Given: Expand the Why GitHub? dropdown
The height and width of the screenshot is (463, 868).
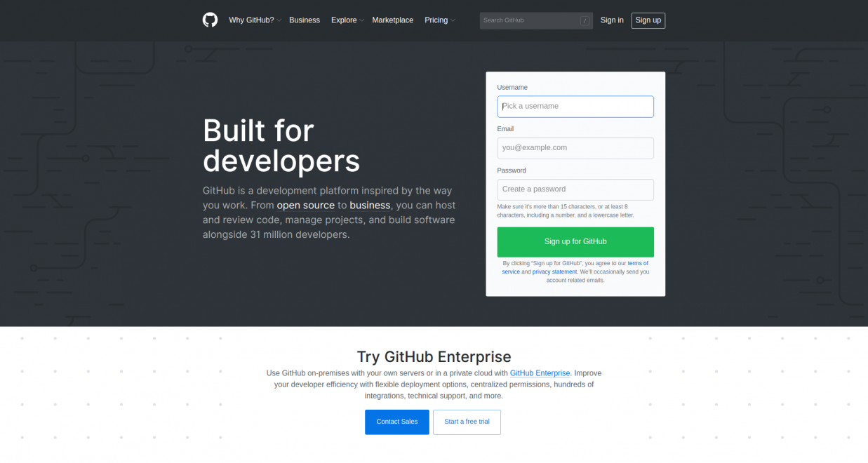Looking at the screenshot, I should click(x=255, y=20).
